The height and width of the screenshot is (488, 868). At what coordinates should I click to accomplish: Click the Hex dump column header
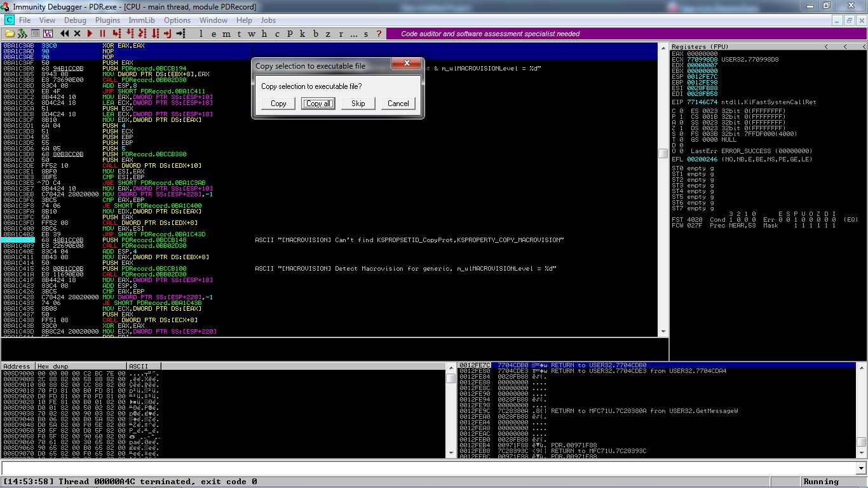click(x=81, y=366)
